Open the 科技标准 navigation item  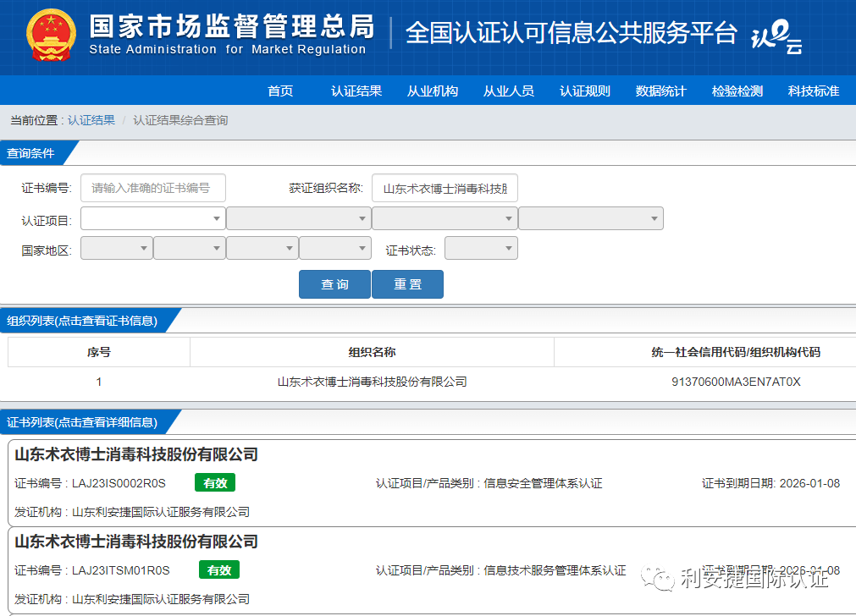[814, 91]
